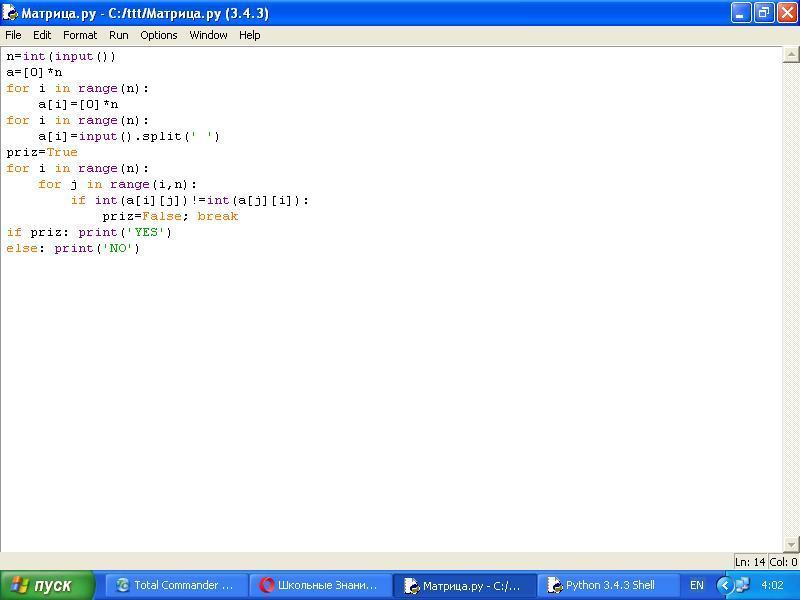Open the Help menu
The height and width of the screenshot is (600, 800).
pyautogui.click(x=249, y=35)
